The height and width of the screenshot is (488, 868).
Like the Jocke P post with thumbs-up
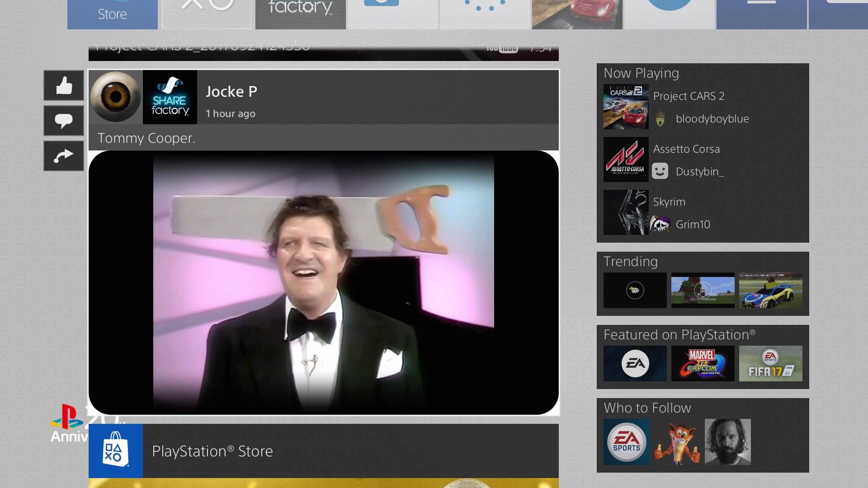pyautogui.click(x=64, y=85)
